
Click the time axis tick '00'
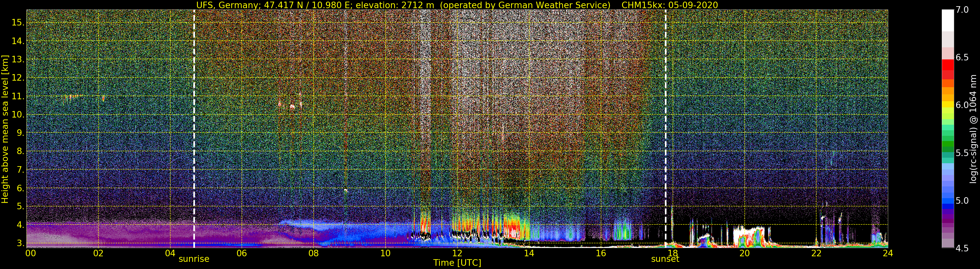click(x=30, y=253)
